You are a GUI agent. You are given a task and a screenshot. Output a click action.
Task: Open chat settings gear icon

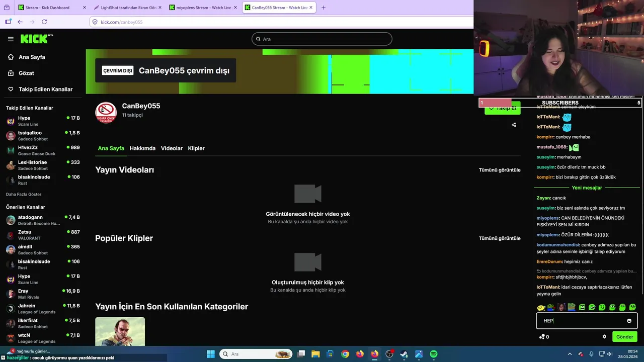click(604, 337)
